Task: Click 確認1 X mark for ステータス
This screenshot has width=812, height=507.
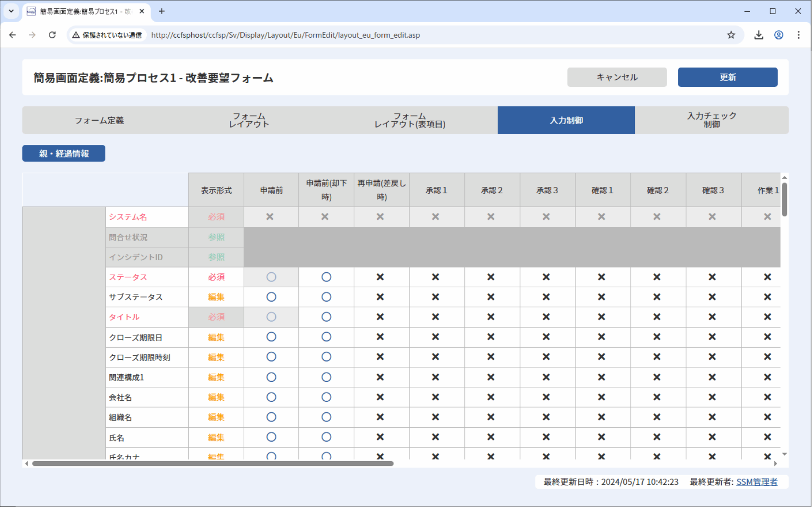Action: coord(602,277)
